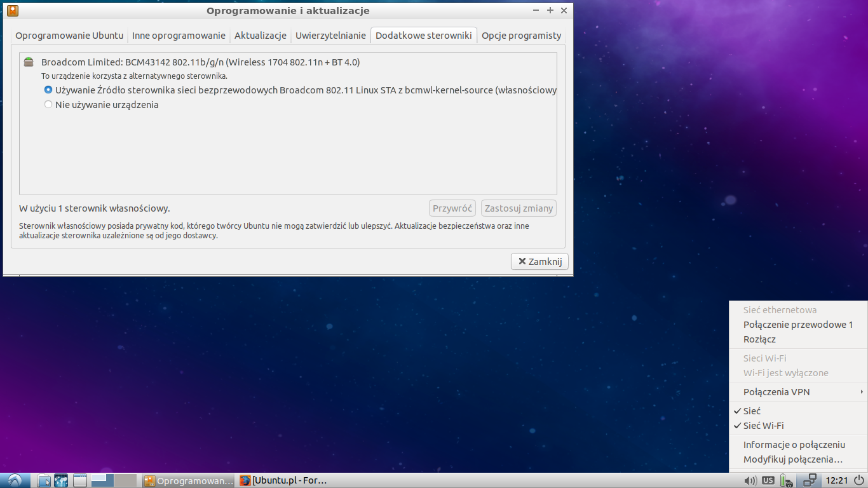Minimize the Oprogramowanie i aktualizacje window
This screenshot has width=868, height=488.
pos(536,11)
